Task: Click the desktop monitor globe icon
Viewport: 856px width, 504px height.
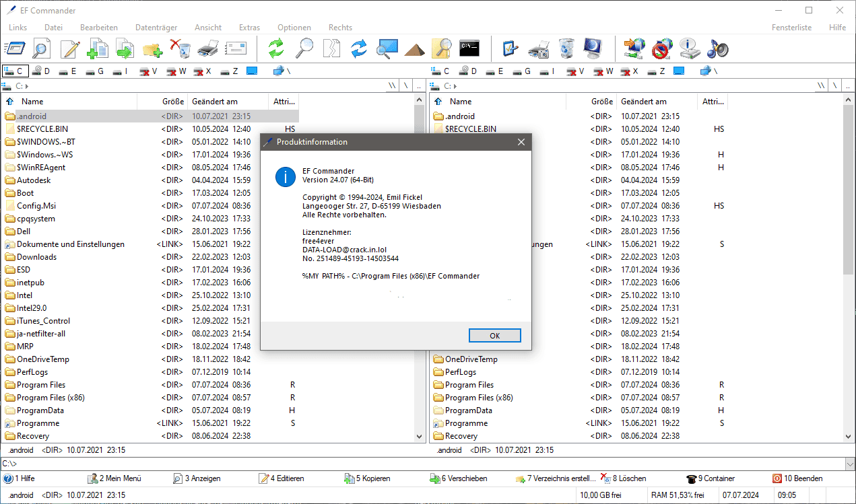Action: click(593, 48)
